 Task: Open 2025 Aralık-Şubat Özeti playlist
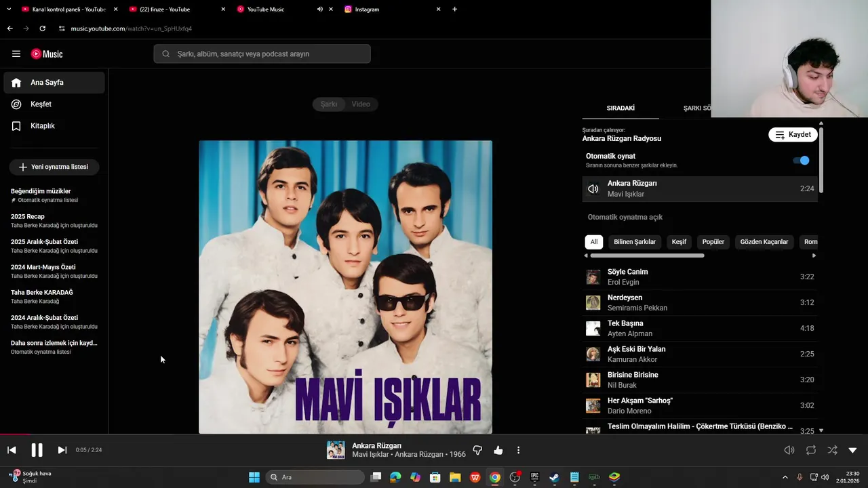tap(54, 246)
